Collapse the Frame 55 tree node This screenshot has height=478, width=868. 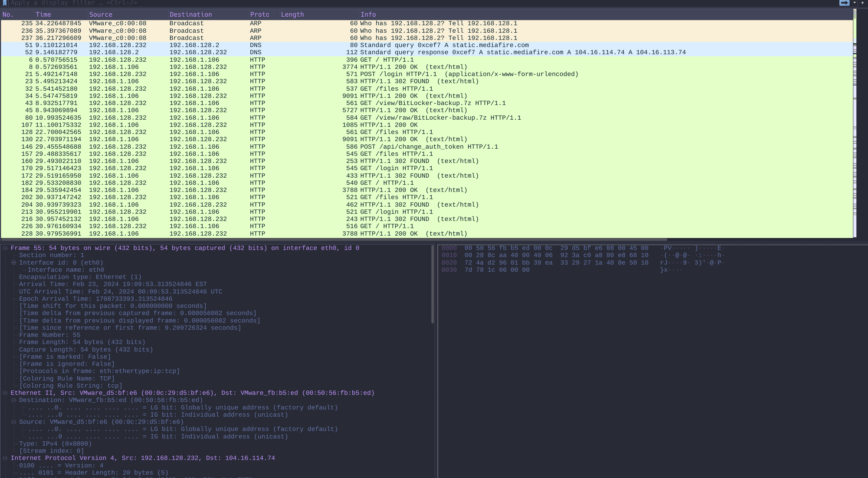[x=5, y=248]
